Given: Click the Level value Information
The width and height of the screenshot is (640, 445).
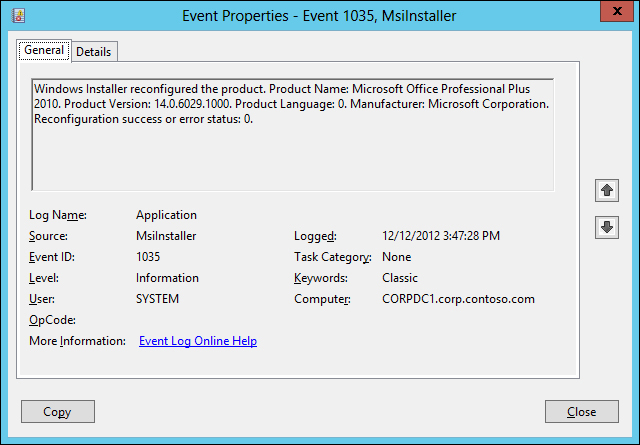Looking at the screenshot, I should click(x=167, y=278).
